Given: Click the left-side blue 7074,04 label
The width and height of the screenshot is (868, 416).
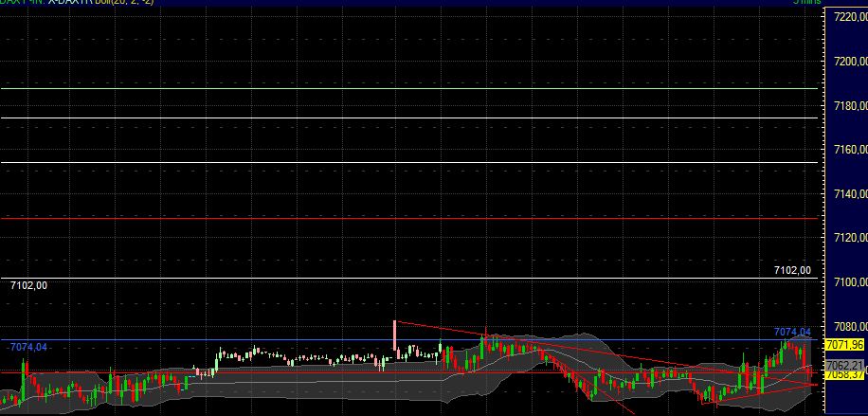Looking at the screenshot, I should pos(27,348).
